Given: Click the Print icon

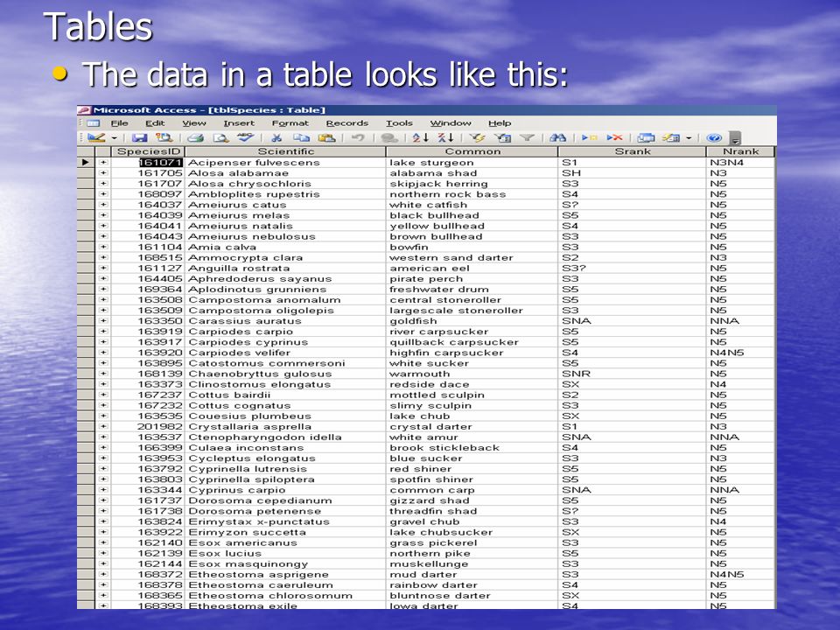Looking at the screenshot, I should coord(195,138).
